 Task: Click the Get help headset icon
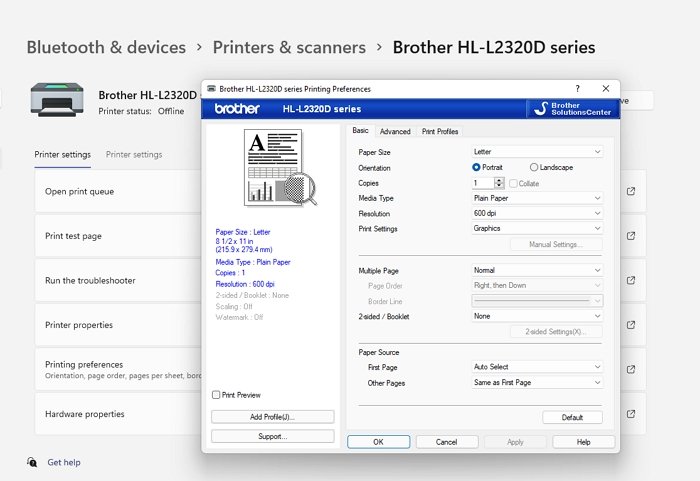32,462
